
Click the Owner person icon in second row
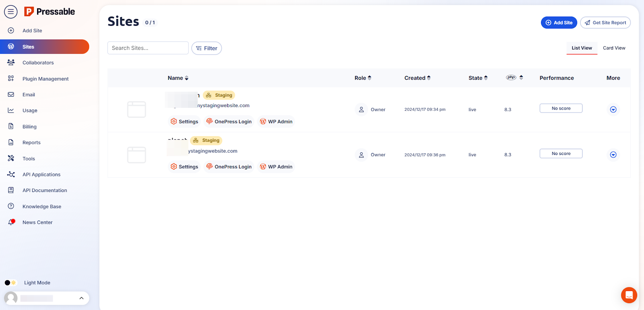point(361,155)
